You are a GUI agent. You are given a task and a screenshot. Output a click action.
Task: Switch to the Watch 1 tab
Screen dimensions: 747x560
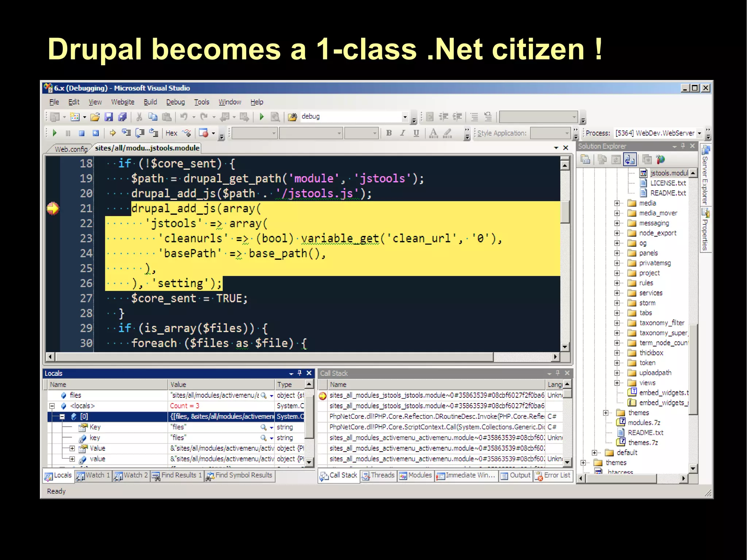93,475
